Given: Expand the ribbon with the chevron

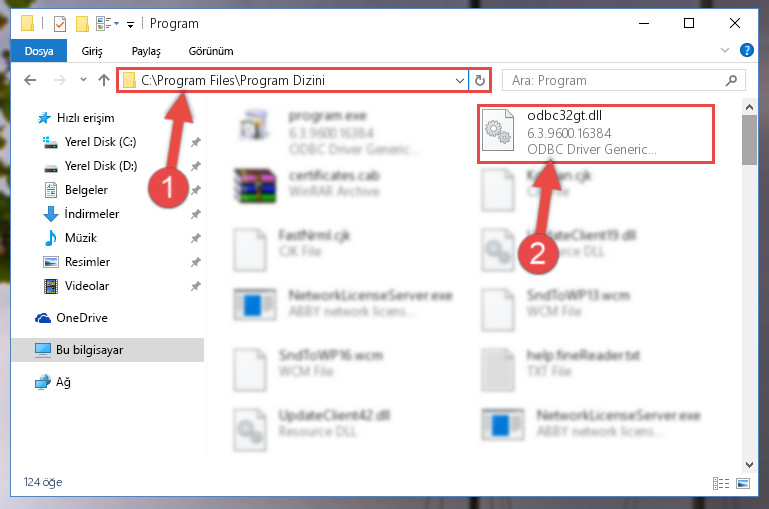Looking at the screenshot, I should coord(725,50).
